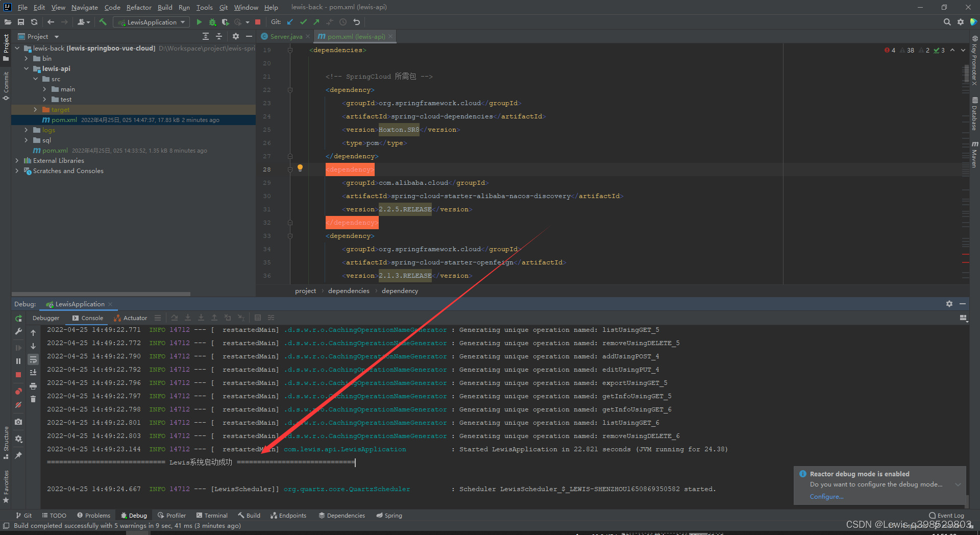
Task: Click the Run with Coverage shield icon
Action: [225, 22]
